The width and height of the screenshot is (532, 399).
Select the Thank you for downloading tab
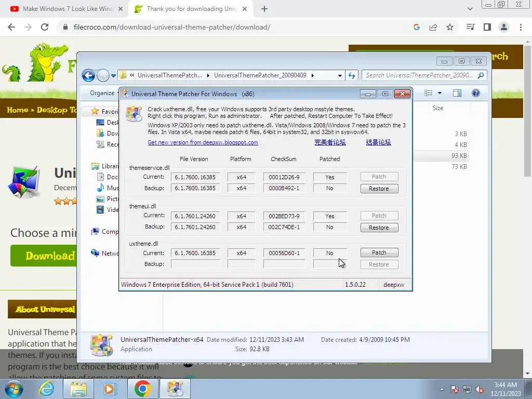(x=190, y=9)
